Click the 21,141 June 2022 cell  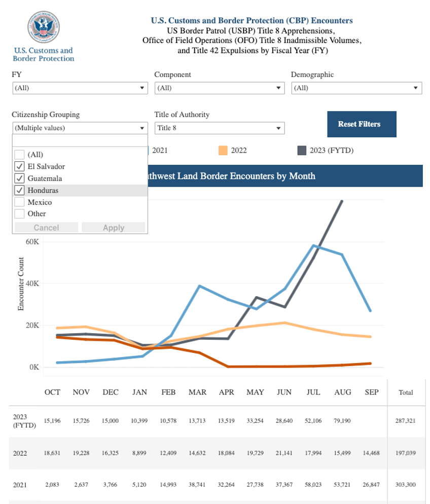coord(284,453)
